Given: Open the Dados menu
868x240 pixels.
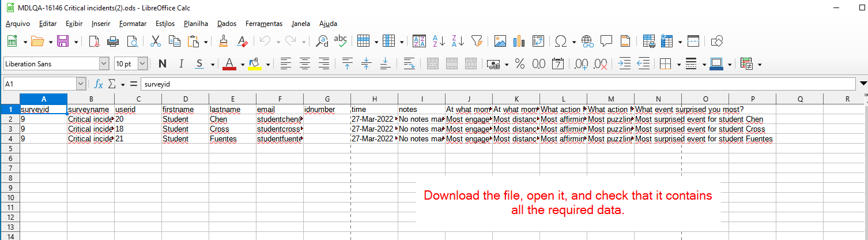Looking at the screenshot, I should [227, 24].
